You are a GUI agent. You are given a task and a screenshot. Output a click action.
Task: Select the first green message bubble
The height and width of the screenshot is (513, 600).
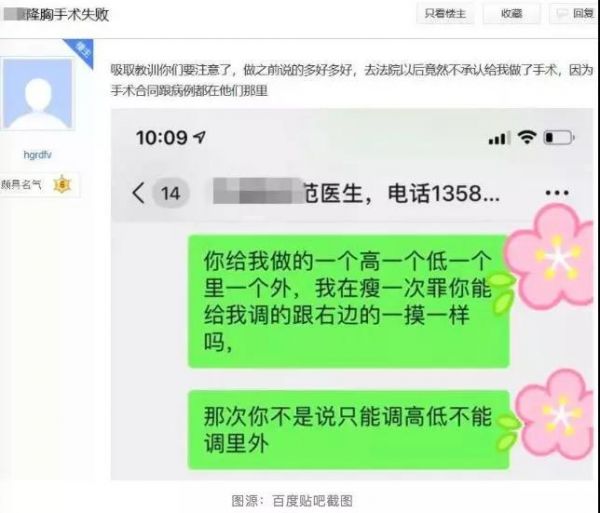coord(349,301)
